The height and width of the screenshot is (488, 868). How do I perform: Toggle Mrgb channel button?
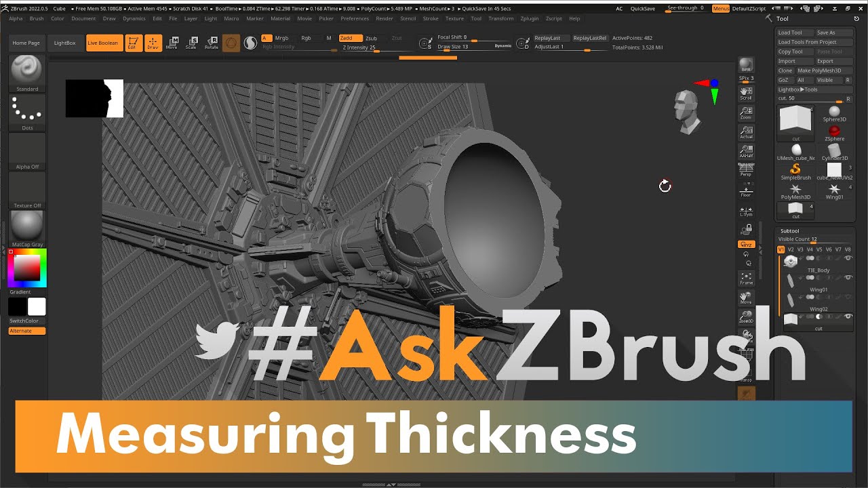point(281,39)
